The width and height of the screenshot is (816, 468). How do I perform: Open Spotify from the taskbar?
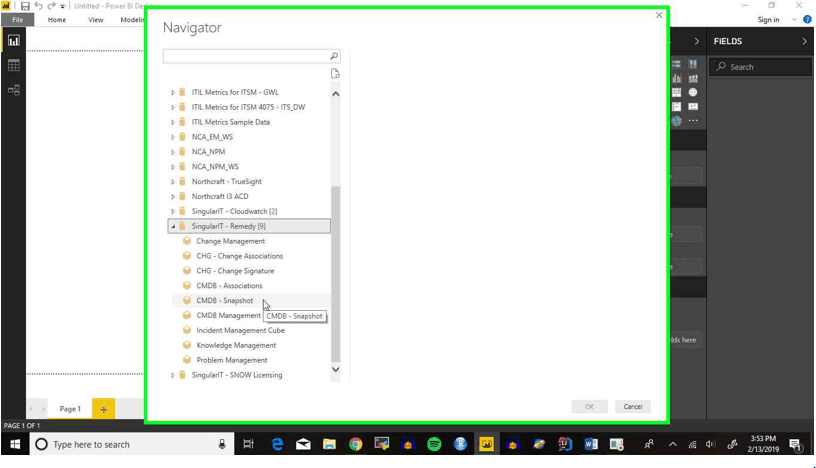[434, 444]
